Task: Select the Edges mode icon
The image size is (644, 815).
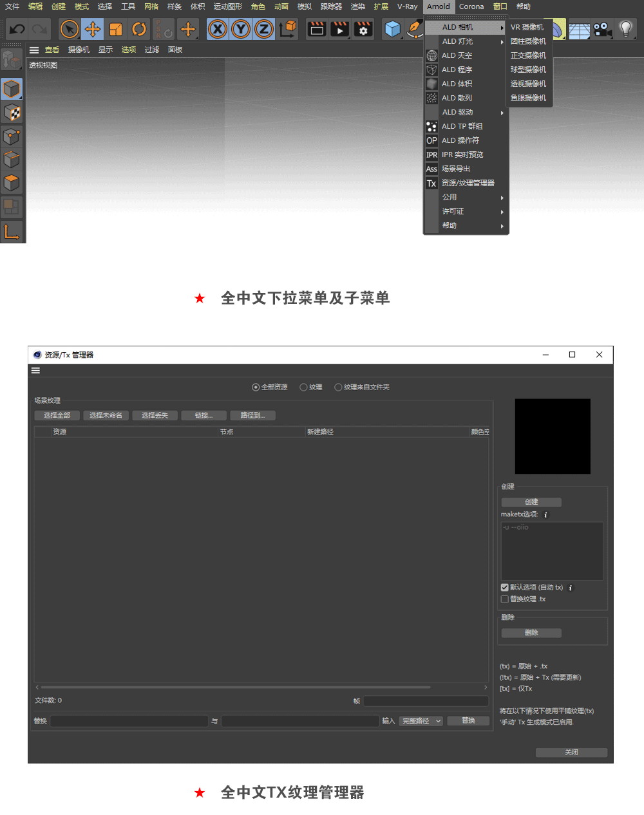Action: 12,160
